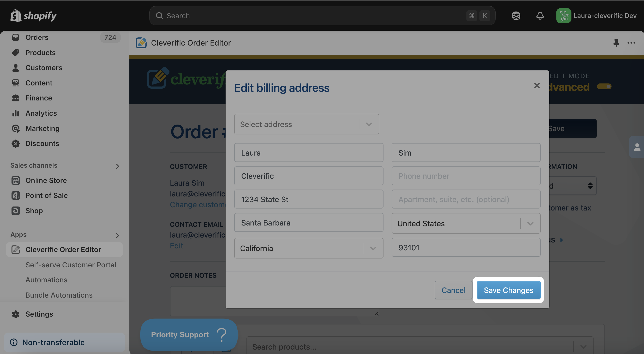
Task: Close the Edit billing address dialog
Action: point(537,86)
